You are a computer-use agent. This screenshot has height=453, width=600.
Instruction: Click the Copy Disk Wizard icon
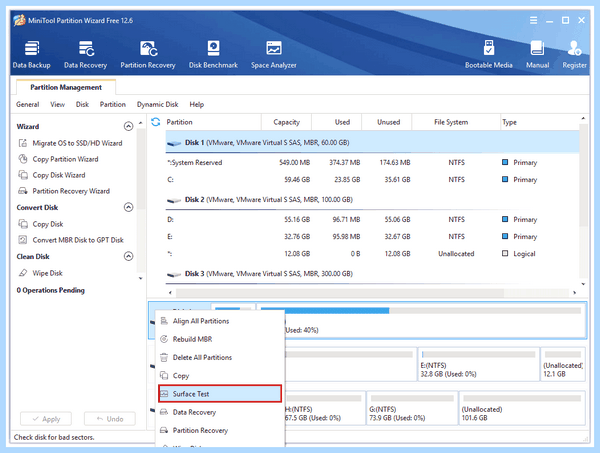(23, 175)
